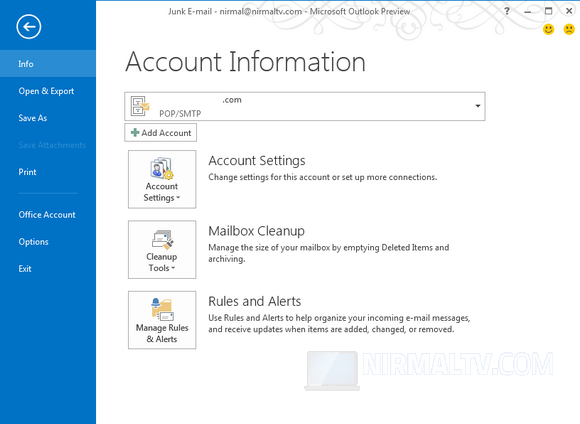Viewport: 580px width, 424px height.
Task: Click the POP/SMTP account mailbox icon
Action: [x=140, y=106]
